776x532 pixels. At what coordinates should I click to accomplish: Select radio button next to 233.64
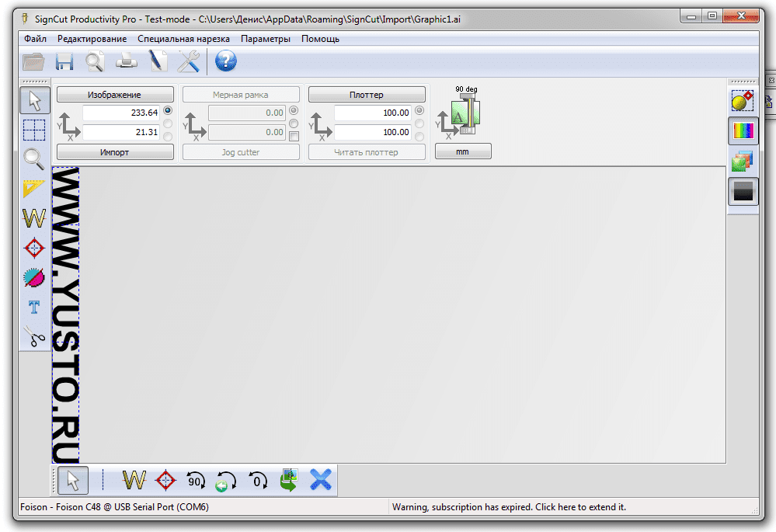[x=169, y=110]
